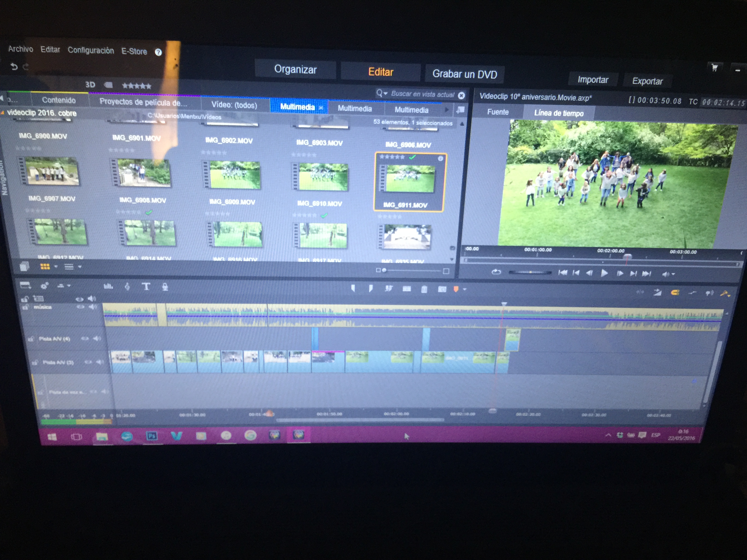Image resolution: width=747 pixels, height=560 pixels.
Task: Switch to the Vídeo: (todos) tab
Action: coord(234,105)
